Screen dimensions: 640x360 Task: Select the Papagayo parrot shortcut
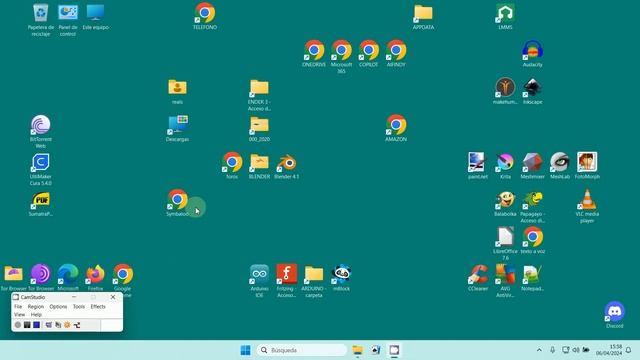pyautogui.click(x=533, y=206)
